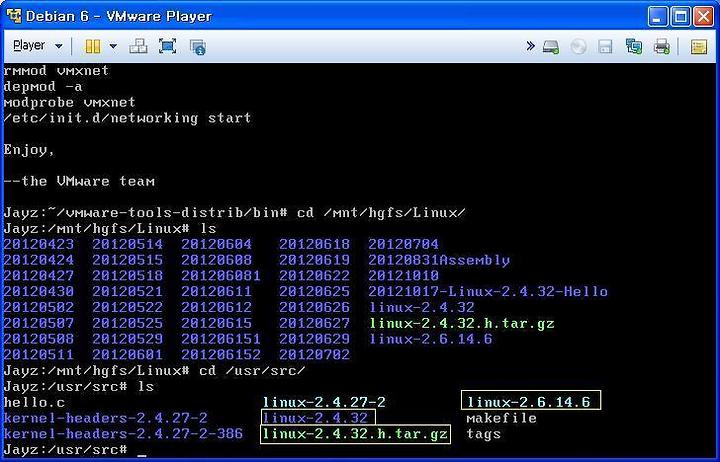Click the file name tags
Screen dimensions: 720x462
click(x=484, y=434)
